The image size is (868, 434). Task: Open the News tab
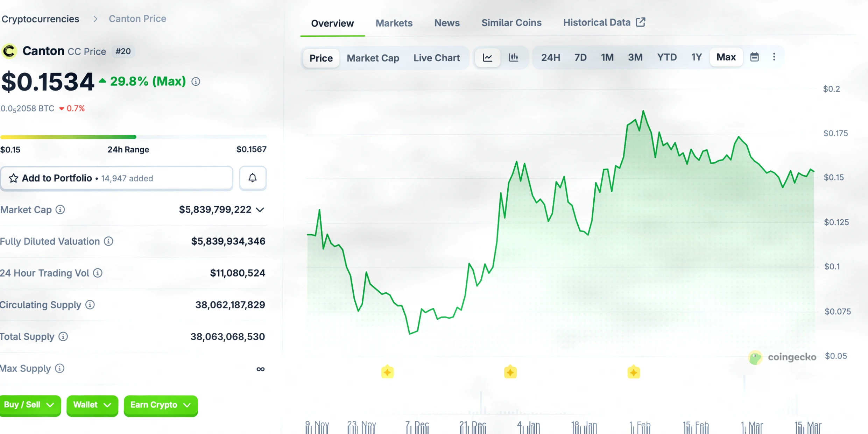coord(447,23)
